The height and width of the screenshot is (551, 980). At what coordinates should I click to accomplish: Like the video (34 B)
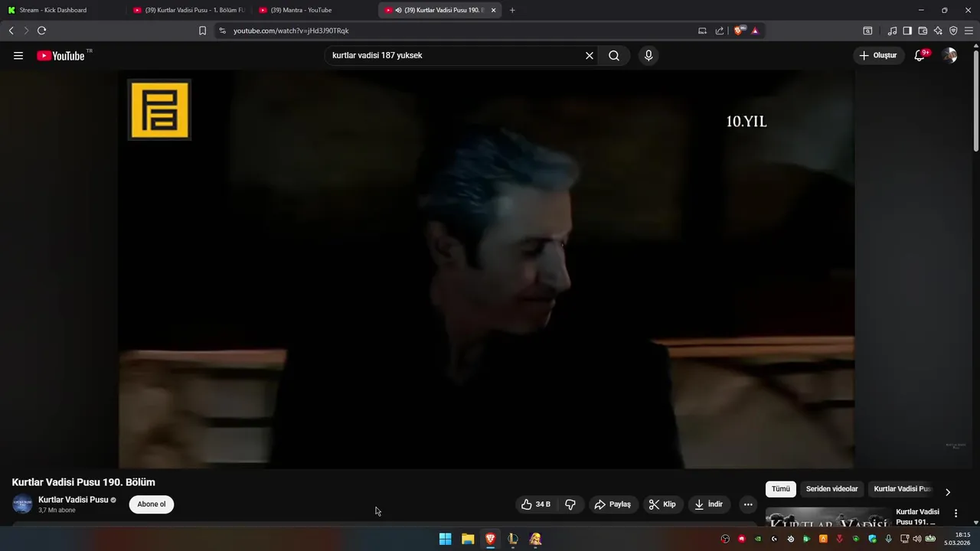(536, 504)
